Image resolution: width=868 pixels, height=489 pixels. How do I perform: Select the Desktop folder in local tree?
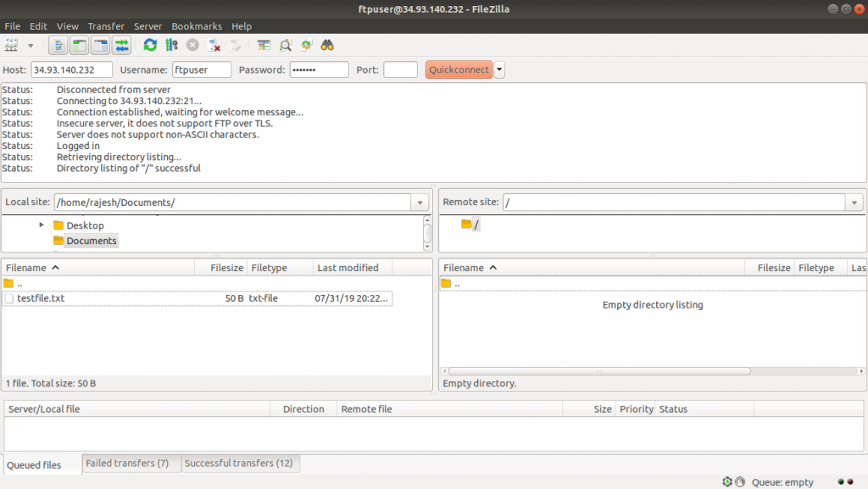(x=85, y=225)
